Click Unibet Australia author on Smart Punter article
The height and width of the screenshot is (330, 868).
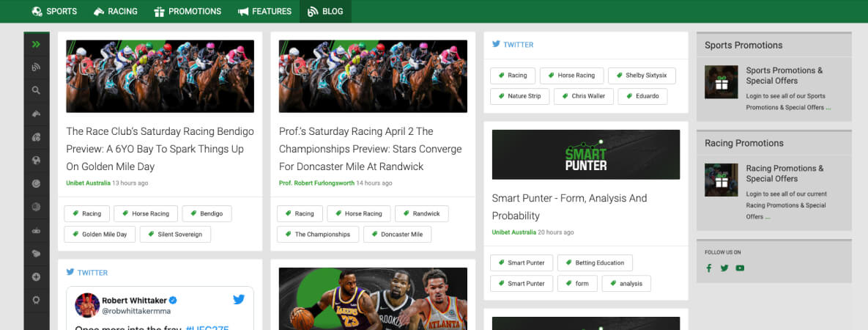(x=513, y=232)
